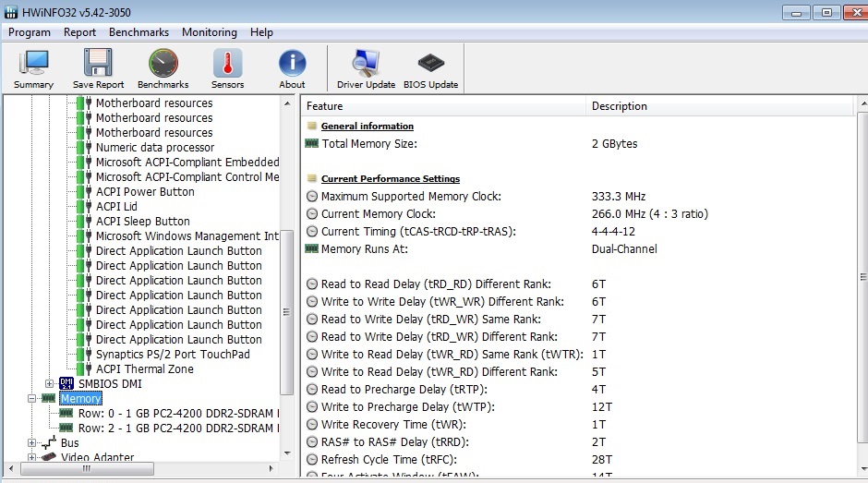Click the '4-4-4-12' timing value
The height and width of the screenshot is (483, 868).
click(x=613, y=232)
